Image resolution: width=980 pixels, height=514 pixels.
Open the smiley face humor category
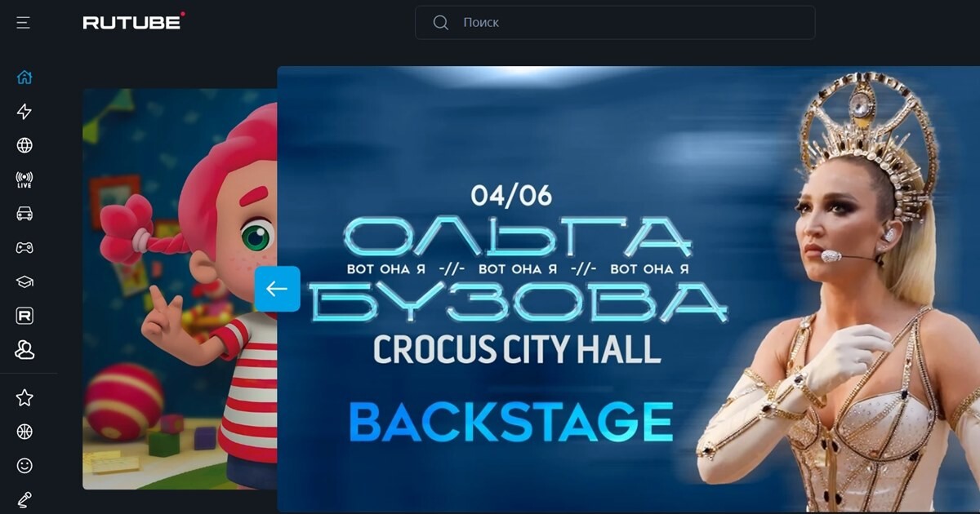point(24,465)
